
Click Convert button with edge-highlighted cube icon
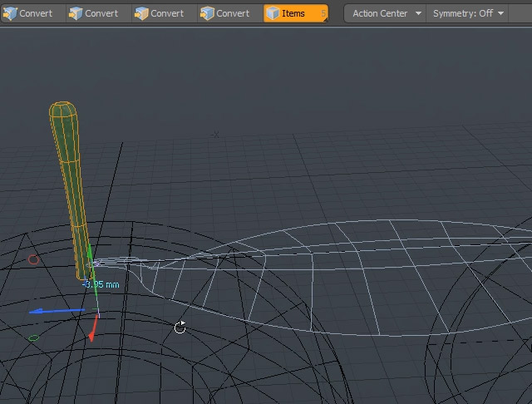(x=99, y=13)
